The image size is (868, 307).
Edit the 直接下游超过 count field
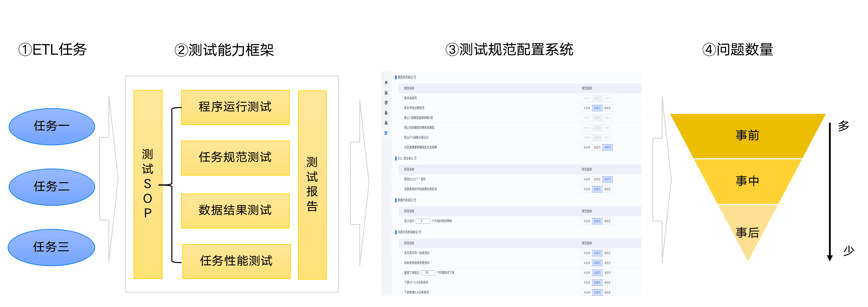pos(428,273)
